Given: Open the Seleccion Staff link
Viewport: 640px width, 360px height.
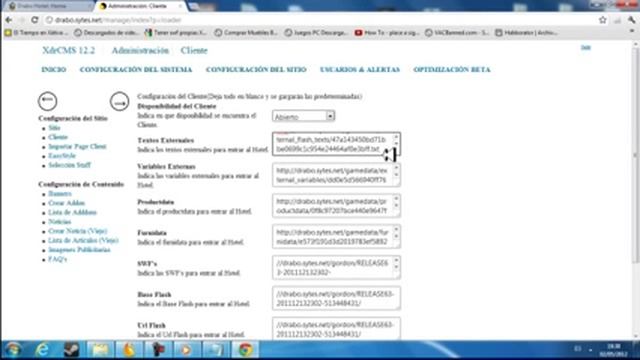Looking at the screenshot, I should point(69,165).
